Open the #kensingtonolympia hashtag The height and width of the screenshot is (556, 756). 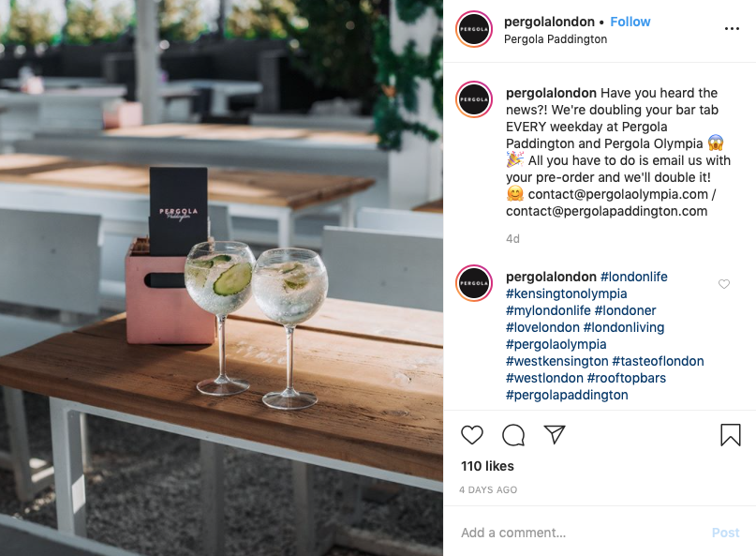[567, 293]
